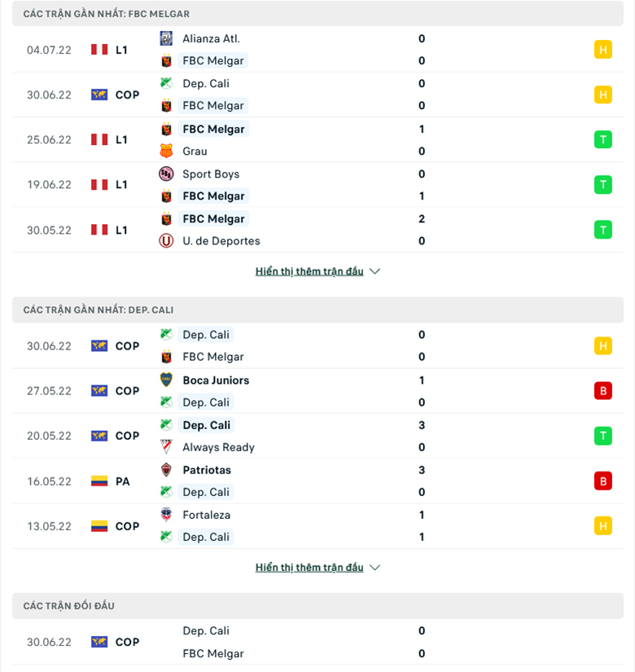Open the 30.06.22 COP head-to-head match row
Viewport: 635px width, 672px height.
click(317, 642)
